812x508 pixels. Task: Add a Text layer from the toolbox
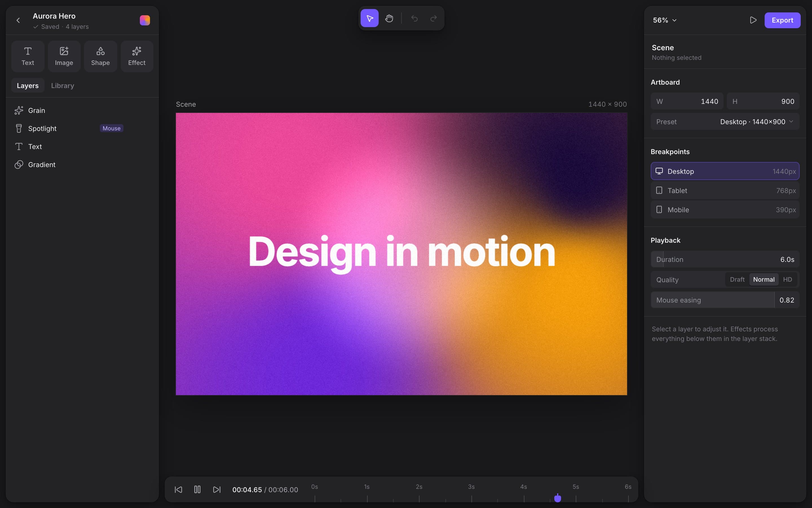[x=28, y=56]
